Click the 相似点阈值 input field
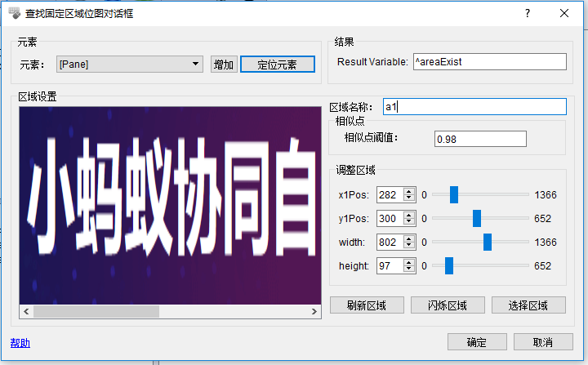The width and height of the screenshot is (588, 365). pos(480,139)
